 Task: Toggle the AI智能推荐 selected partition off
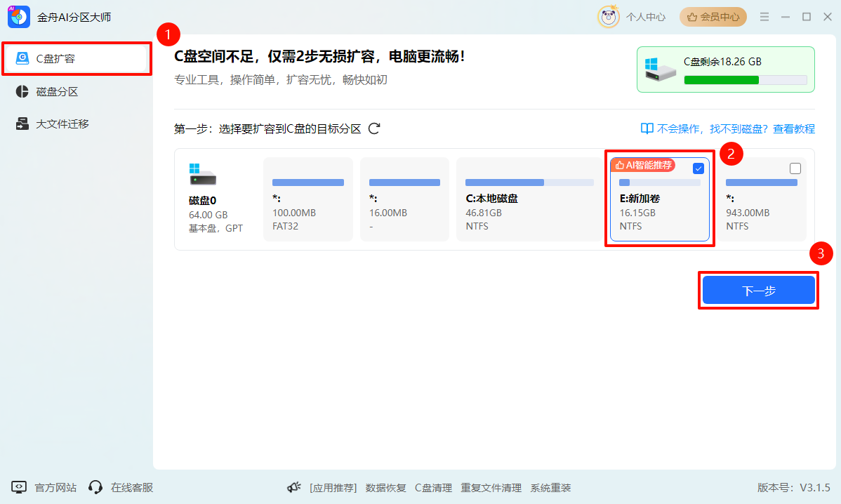pos(698,168)
